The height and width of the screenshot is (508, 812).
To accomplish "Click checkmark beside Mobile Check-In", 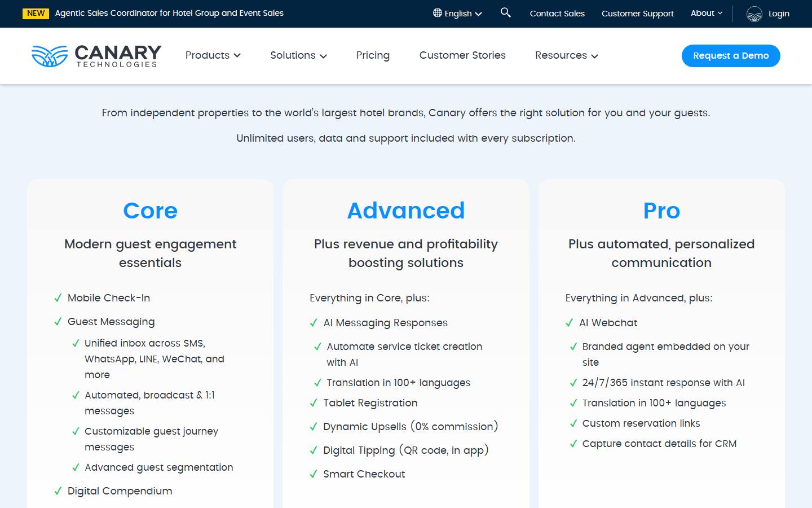I will [58, 298].
